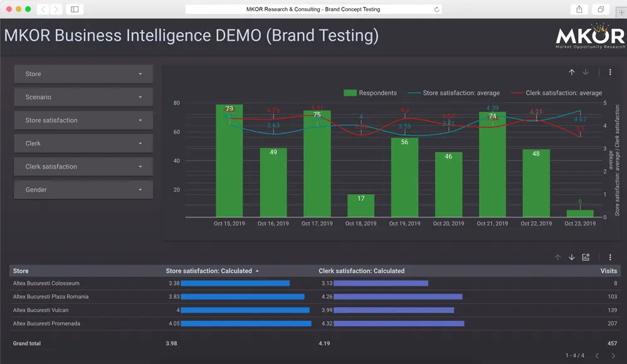Open chart's three-dot options menu

pos(610,72)
